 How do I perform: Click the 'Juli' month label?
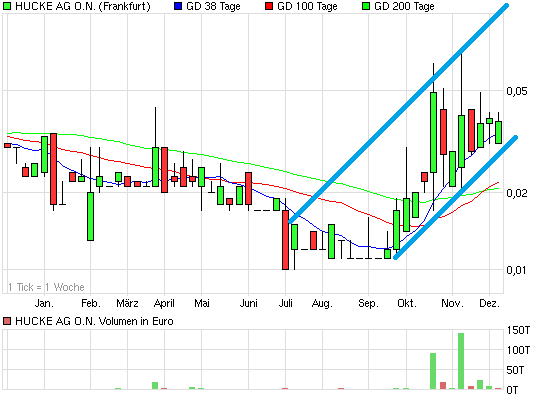coord(285,303)
